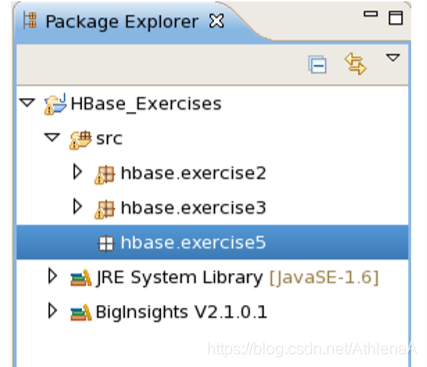Toggle the Link with Editor icon
Image resolution: width=427 pixels, height=367 pixels.
tap(355, 64)
